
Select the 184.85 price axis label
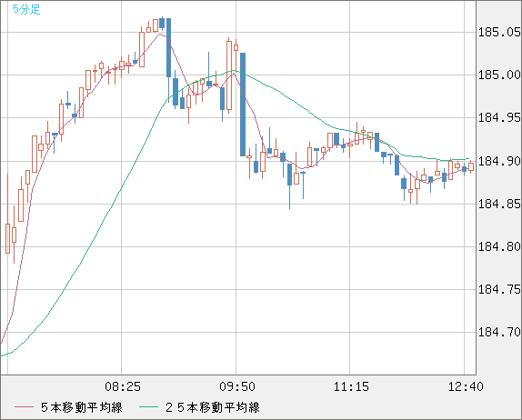pos(499,204)
